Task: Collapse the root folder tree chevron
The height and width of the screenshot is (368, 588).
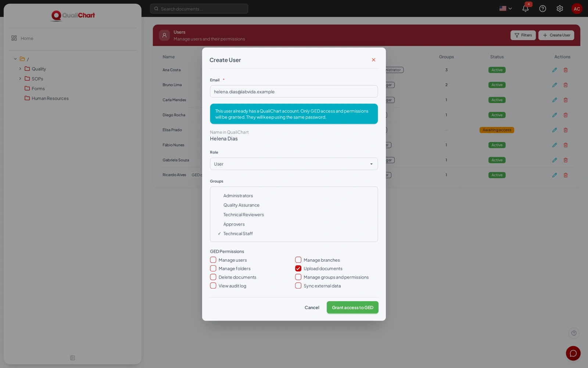Action: pyautogui.click(x=15, y=59)
